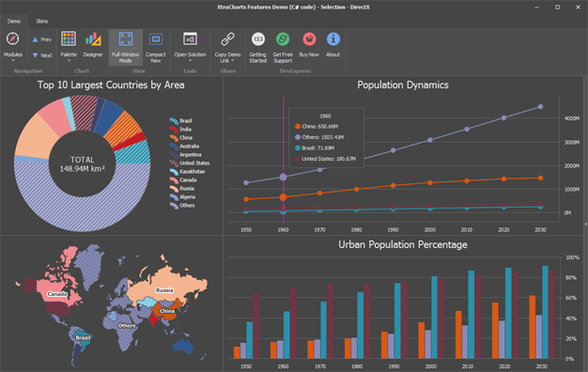588x372 pixels.
Task: Open the About info icon
Action: tap(333, 39)
